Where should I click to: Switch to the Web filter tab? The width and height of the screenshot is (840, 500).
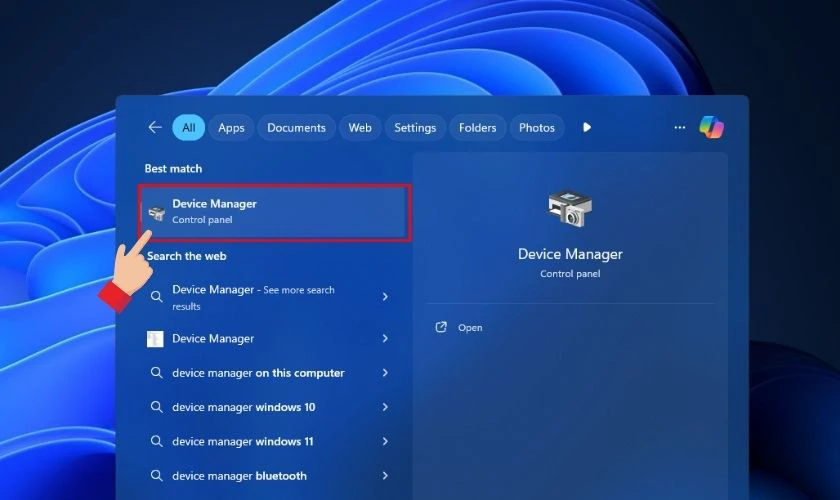pos(360,128)
